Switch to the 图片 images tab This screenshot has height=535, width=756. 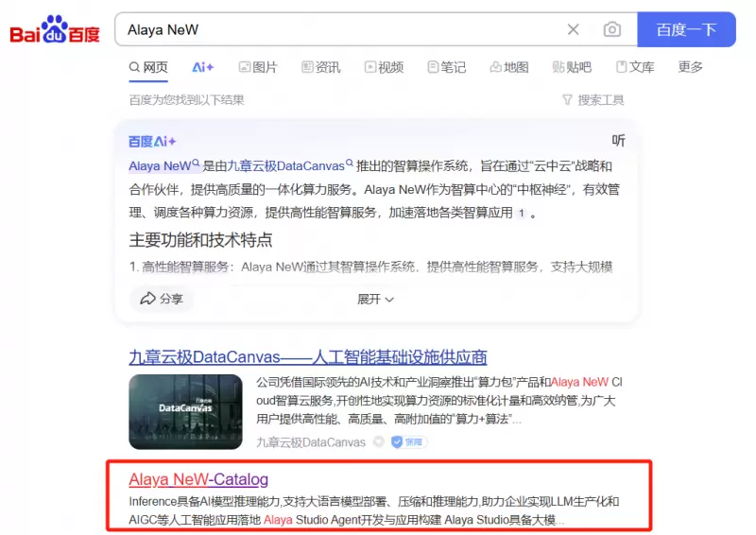pyautogui.click(x=258, y=67)
